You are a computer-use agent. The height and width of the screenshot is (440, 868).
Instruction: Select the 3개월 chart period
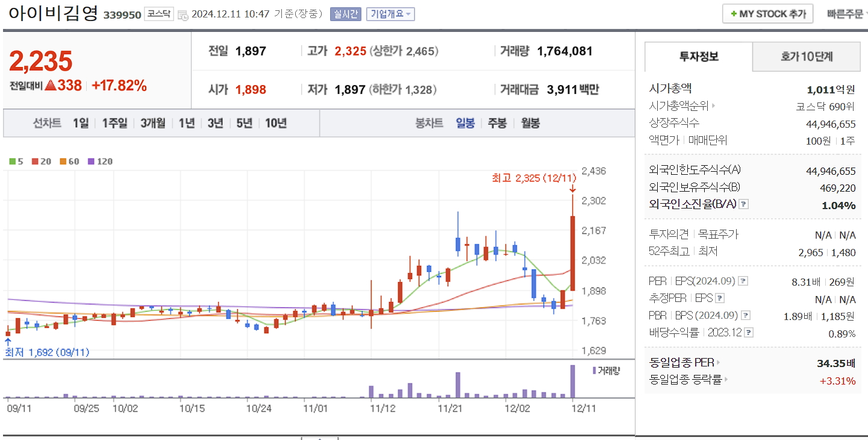click(x=151, y=122)
